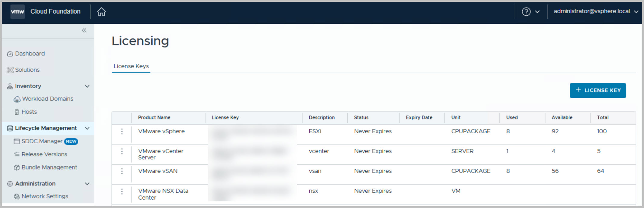
Task: Open Network Settings
Action: (x=45, y=196)
